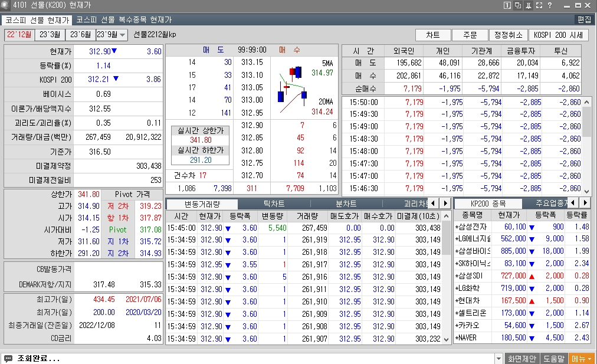Click investor time list scrollbar down arrow
The image size is (597, 364).
pos(586,191)
